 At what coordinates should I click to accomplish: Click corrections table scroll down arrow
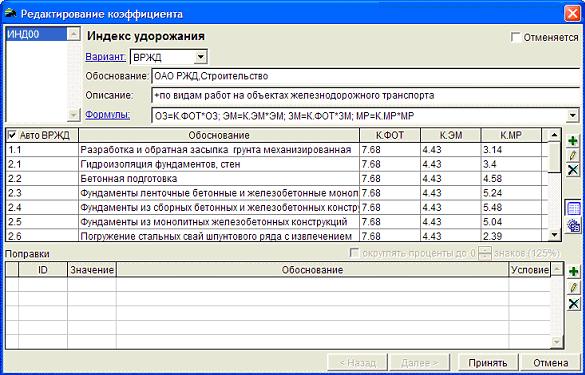(557, 342)
